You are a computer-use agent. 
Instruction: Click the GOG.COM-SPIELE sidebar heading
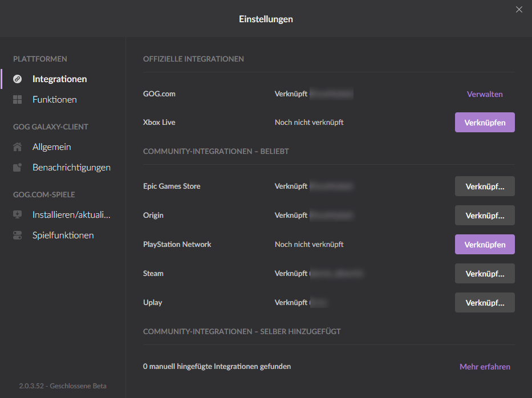click(x=44, y=194)
